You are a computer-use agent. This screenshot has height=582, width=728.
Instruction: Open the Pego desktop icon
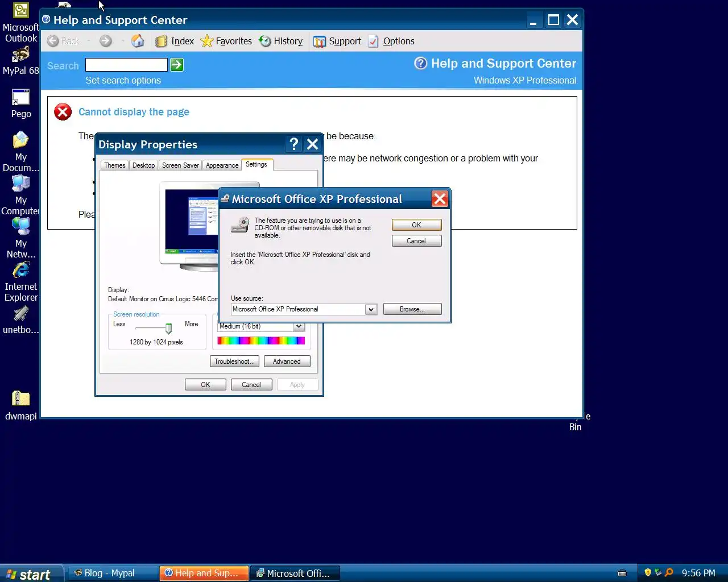point(20,103)
